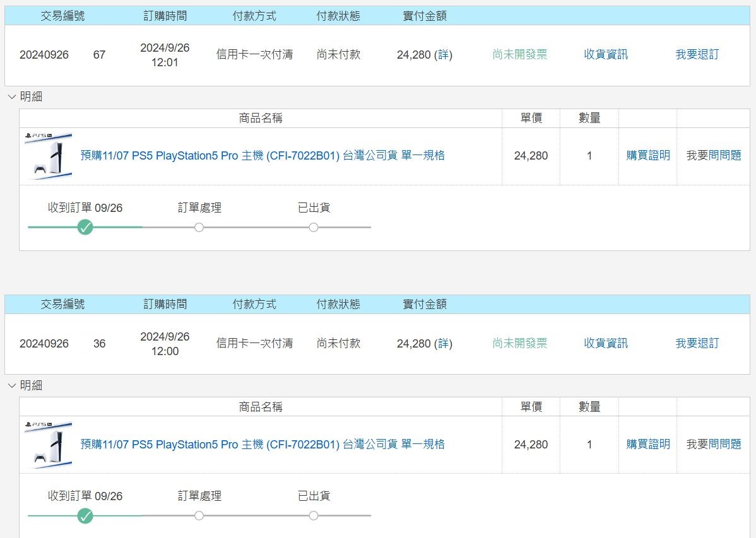Screen dimensions: 756x538
Task: Open PS5 Pro product thumbnail in order 67
Action: (48, 156)
